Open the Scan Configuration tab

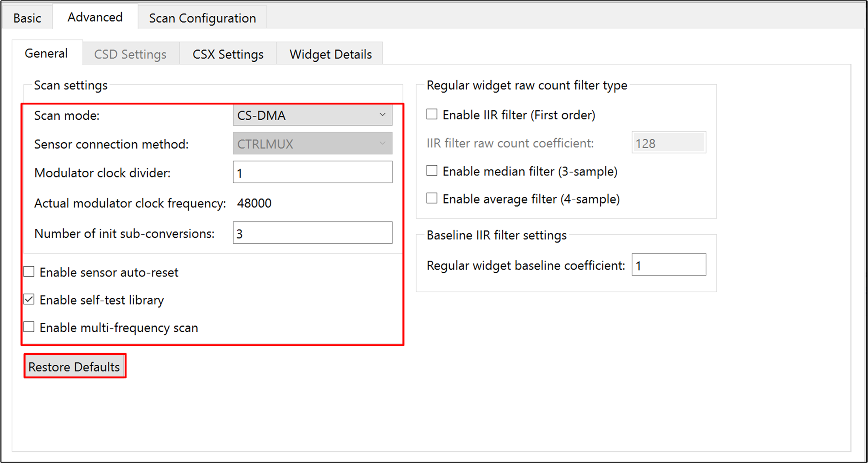tap(202, 18)
